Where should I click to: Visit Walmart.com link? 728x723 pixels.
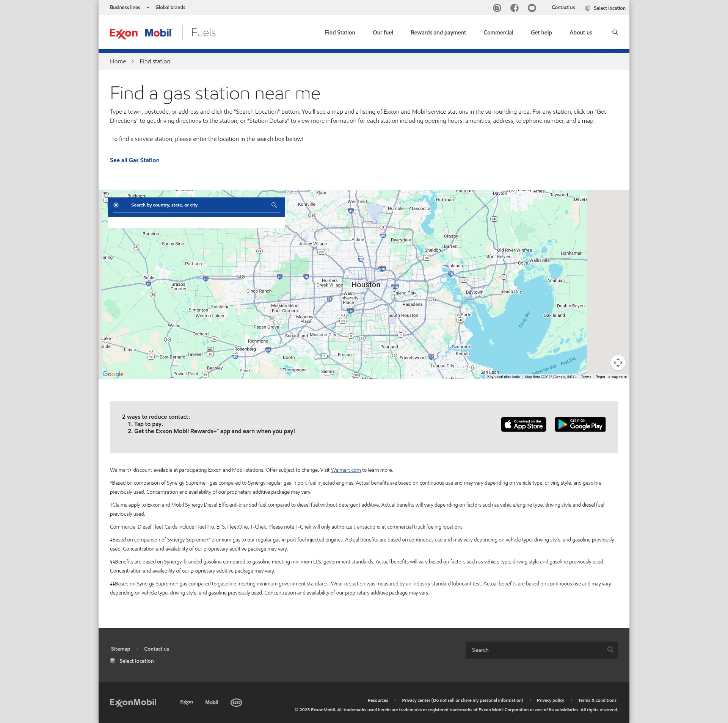tap(345, 470)
